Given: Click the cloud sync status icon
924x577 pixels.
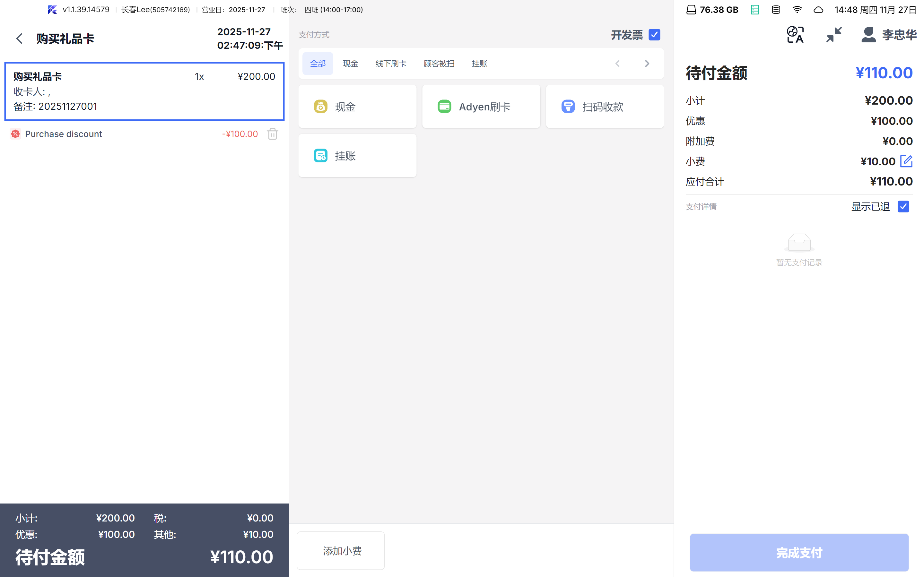Looking at the screenshot, I should [x=818, y=10].
